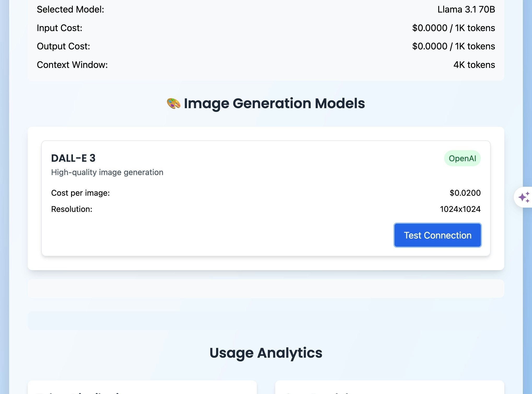The width and height of the screenshot is (532, 394).
Task: Click the Image Generation Models heading
Action: [274, 103]
